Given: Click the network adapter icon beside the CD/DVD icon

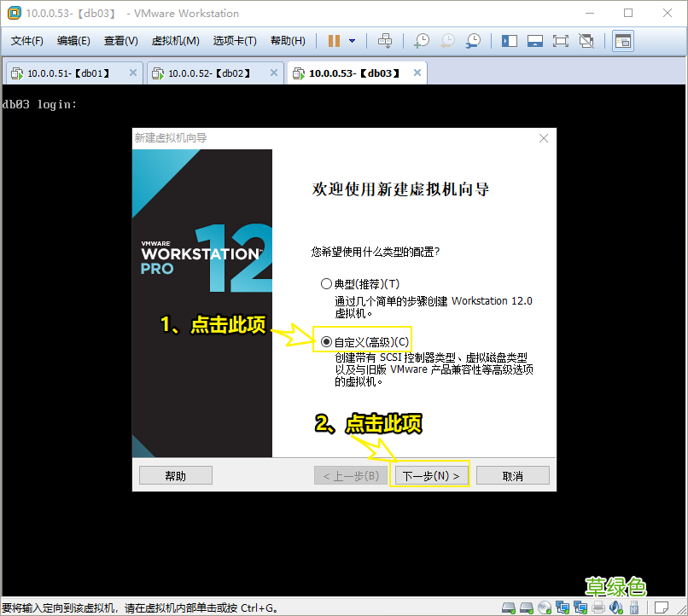Looking at the screenshot, I should 562,607.
